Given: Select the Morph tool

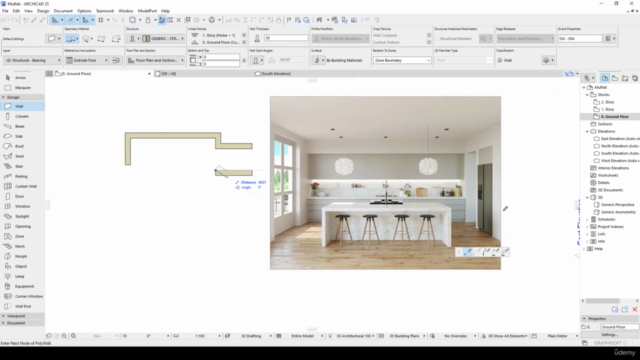Looking at the screenshot, I should (x=20, y=256).
